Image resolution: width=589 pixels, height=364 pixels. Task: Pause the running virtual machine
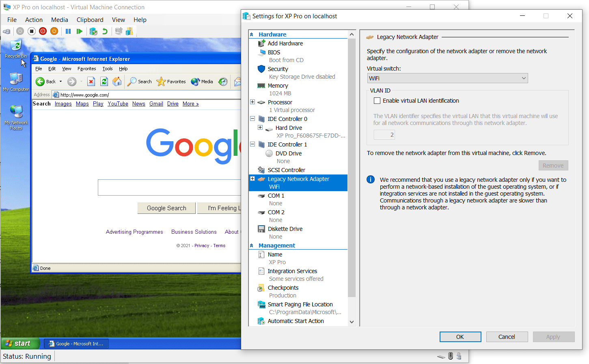68,31
